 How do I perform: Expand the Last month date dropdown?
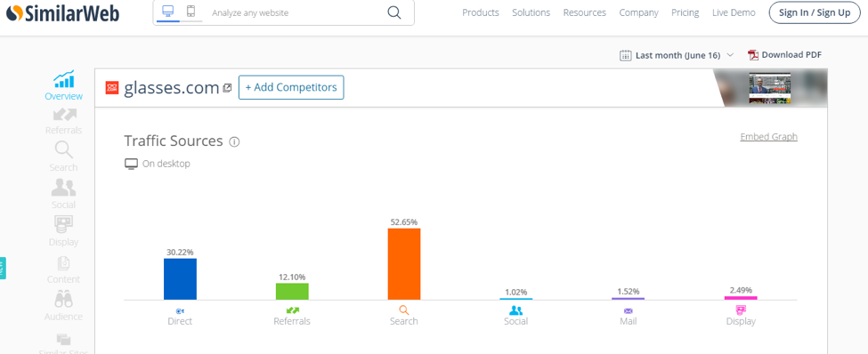677,55
